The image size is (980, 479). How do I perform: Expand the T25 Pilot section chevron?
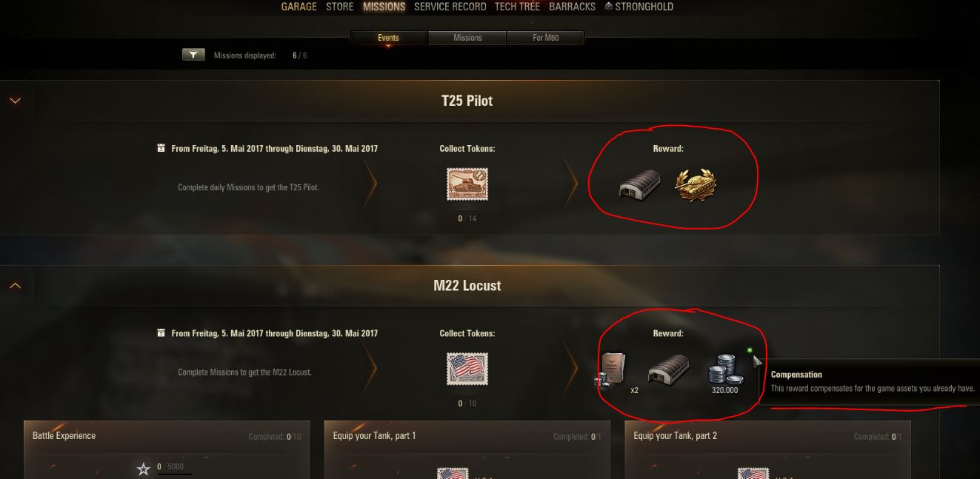point(16,101)
